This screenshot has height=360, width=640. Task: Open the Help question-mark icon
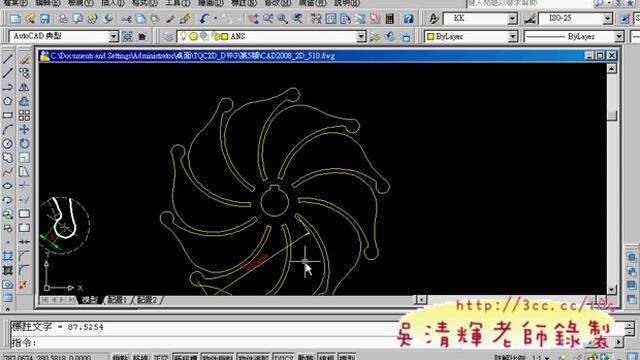[408, 19]
